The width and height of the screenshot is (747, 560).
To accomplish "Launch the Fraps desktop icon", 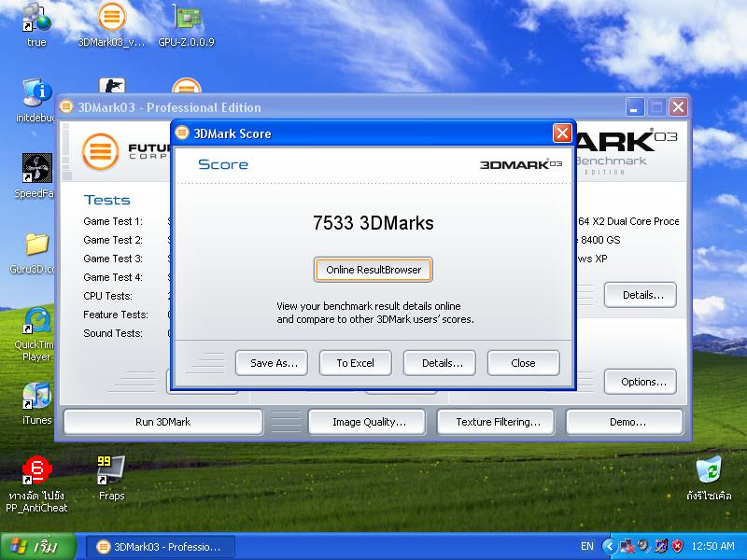I will click(x=111, y=470).
